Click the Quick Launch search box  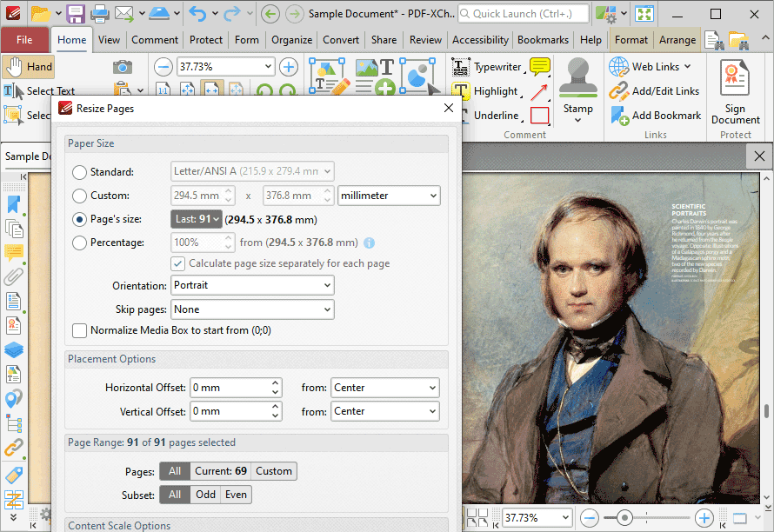click(524, 14)
